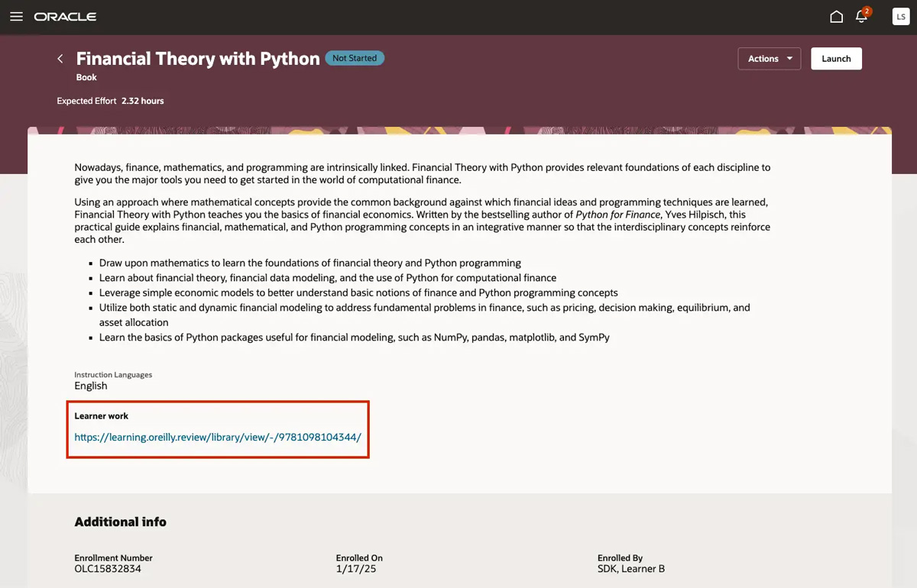Click the bullet starting Draw upon mathematics
The image size is (917, 588).
click(310, 263)
